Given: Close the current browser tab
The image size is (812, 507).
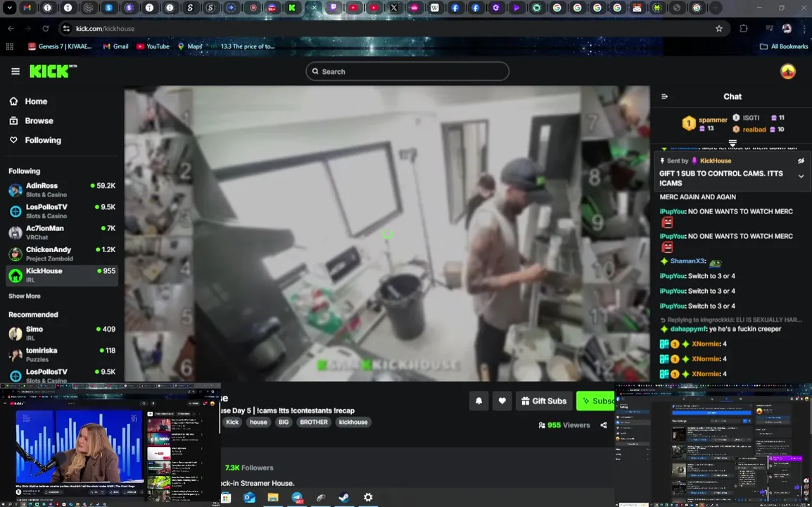Looking at the screenshot, I should point(314,8).
